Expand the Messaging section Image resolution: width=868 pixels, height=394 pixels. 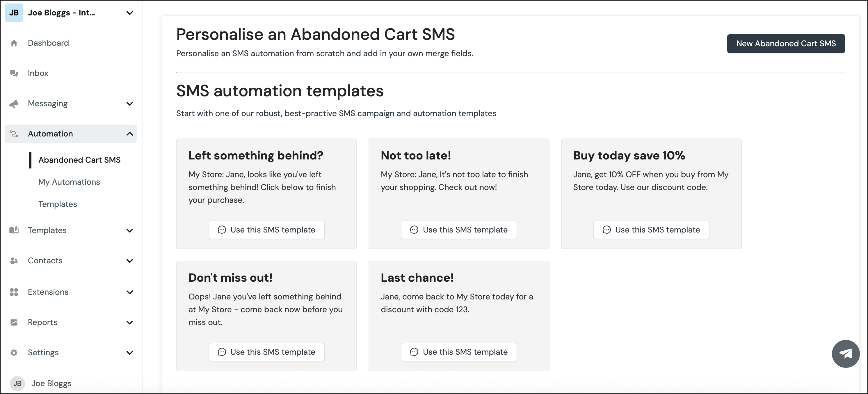pos(130,104)
